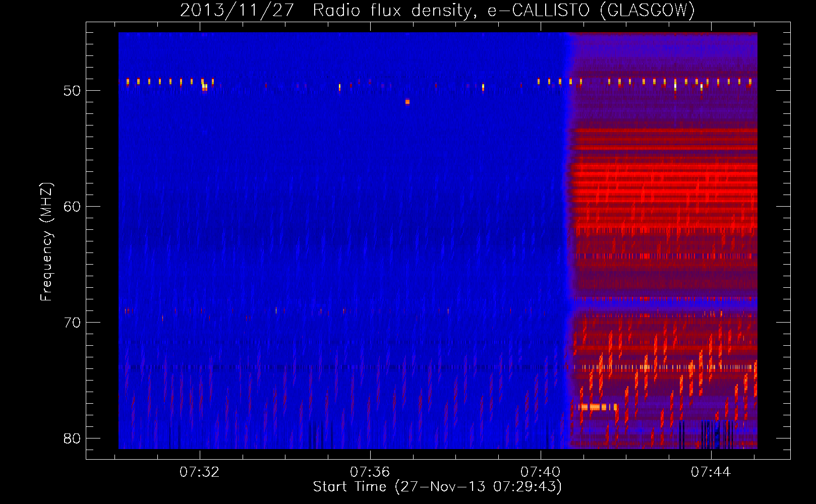Click the plot title text '2013/11/27 Radio flux density'
Image resolution: width=816 pixels, height=504 pixels.
[x=327, y=10]
